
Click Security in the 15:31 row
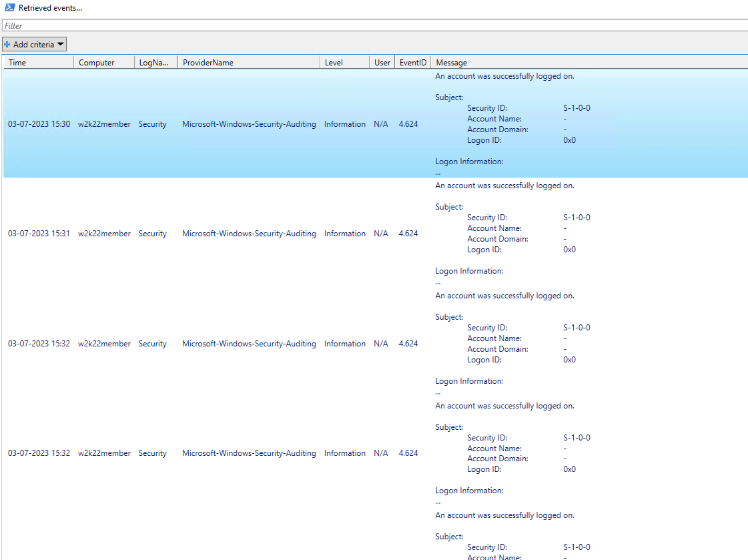coord(153,234)
